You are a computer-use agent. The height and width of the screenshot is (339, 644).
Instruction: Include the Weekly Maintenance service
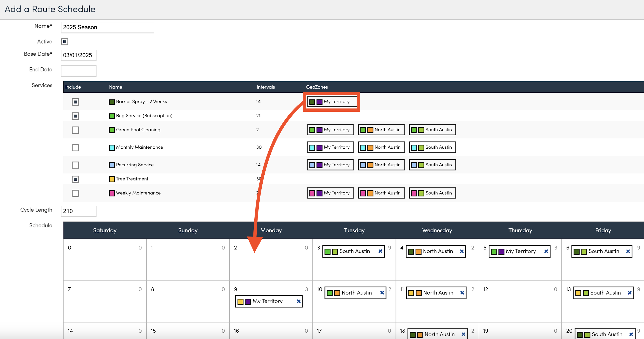75,193
